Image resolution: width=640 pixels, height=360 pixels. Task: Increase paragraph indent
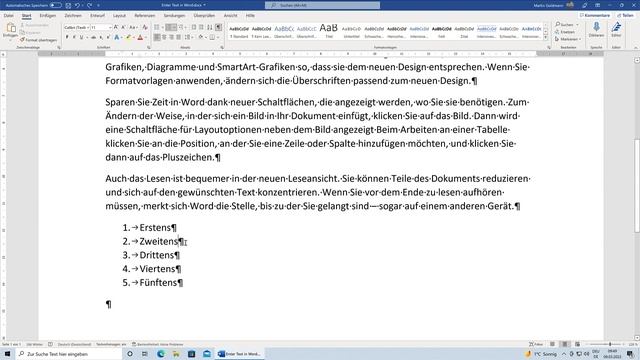201,27
